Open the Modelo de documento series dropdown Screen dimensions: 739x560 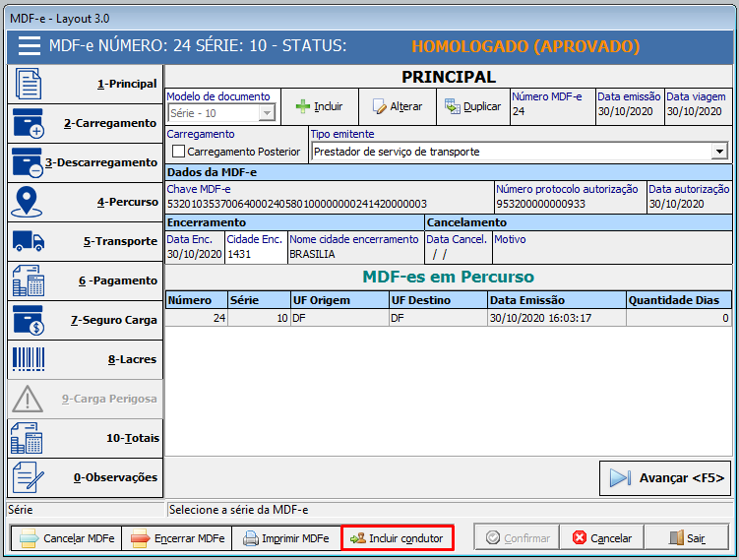[x=267, y=114]
